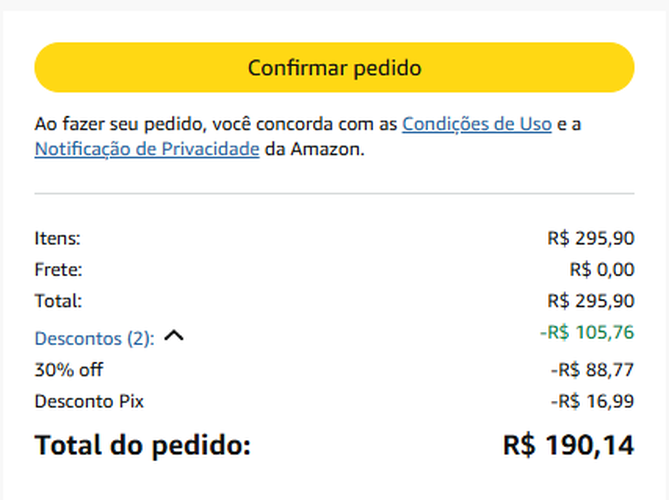Click the Itens amount R$ 295,90
Viewport: 669px width, 500px height.
(590, 238)
